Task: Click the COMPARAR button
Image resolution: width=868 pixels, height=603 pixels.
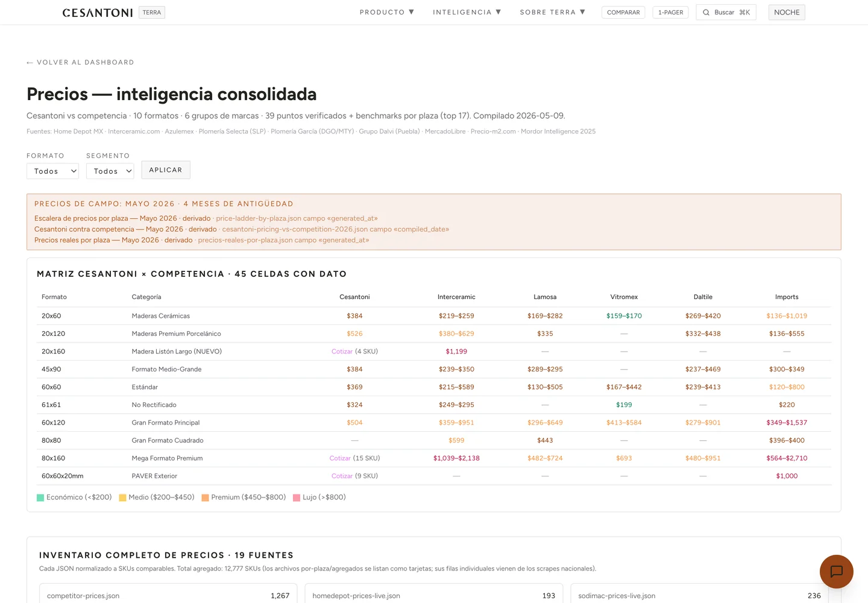Action: [x=623, y=13]
